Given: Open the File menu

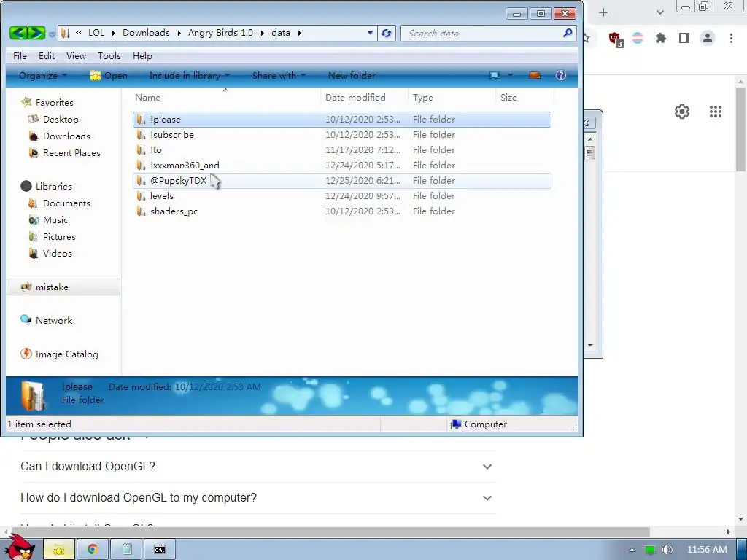Looking at the screenshot, I should pyautogui.click(x=20, y=55).
